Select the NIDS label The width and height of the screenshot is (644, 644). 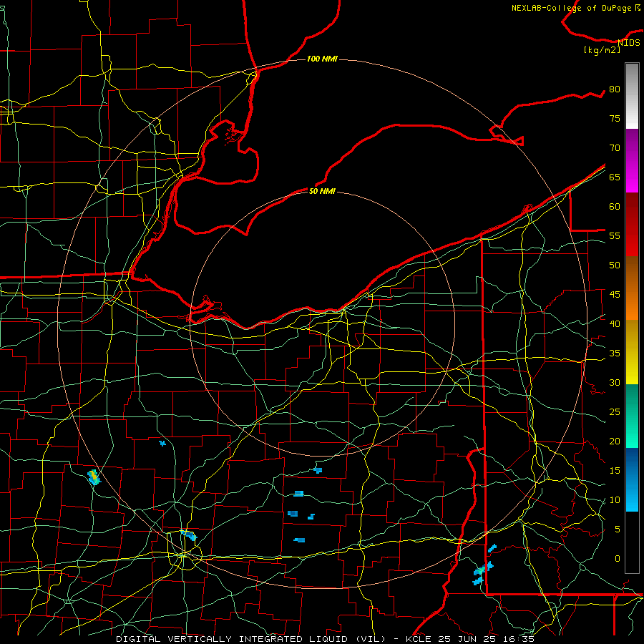tap(628, 43)
